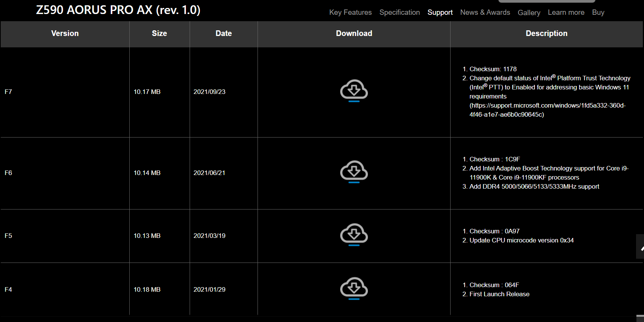Click the Buy link
The height and width of the screenshot is (322, 644).
(598, 13)
